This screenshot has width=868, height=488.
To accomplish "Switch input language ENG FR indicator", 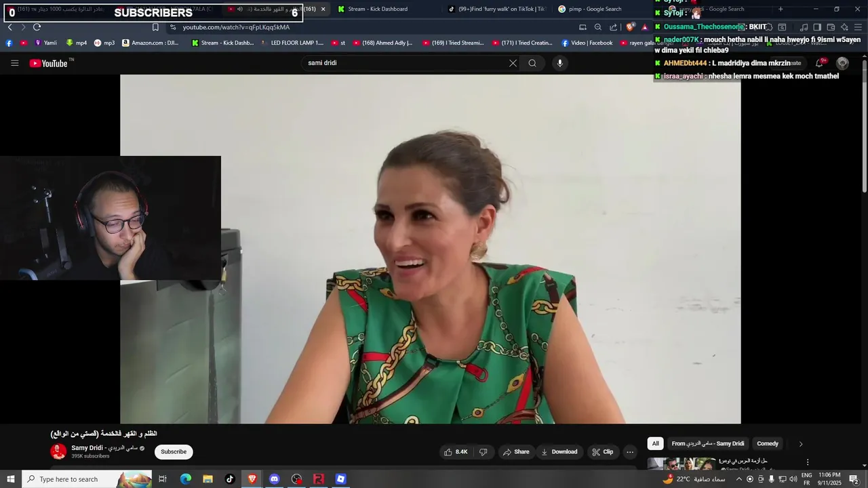I will [x=806, y=479].
